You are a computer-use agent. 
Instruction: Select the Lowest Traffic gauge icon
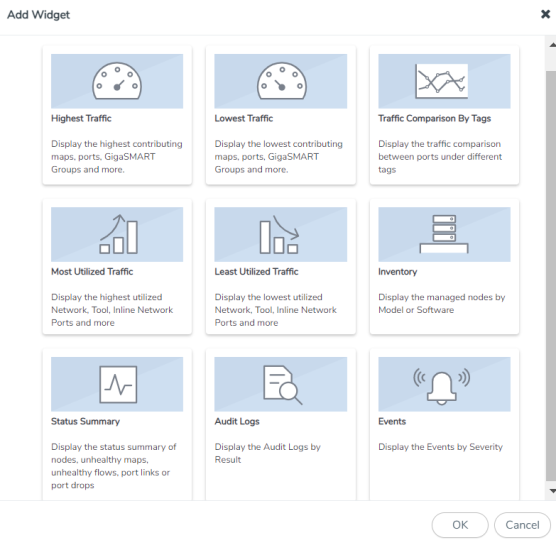point(282,81)
